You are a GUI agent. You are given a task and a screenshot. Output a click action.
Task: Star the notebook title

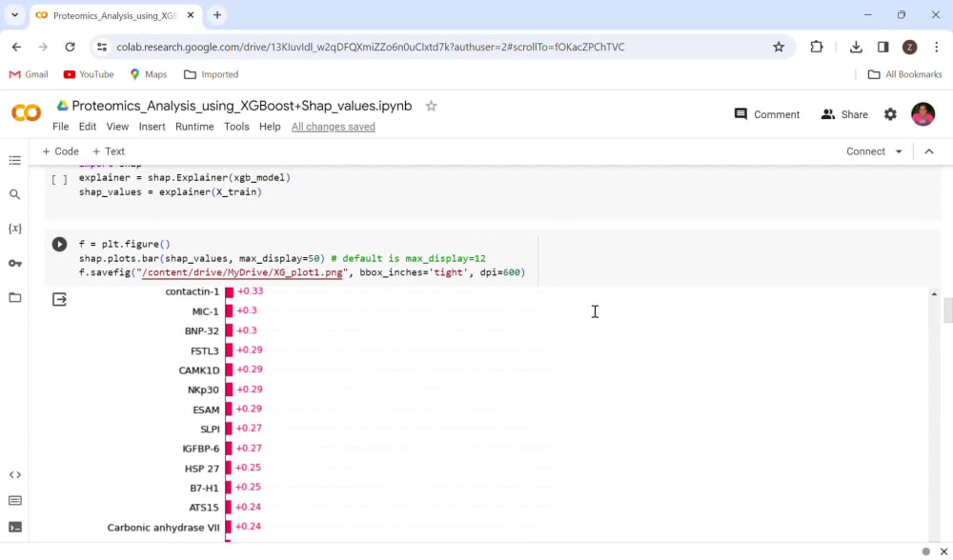(x=431, y=106)
